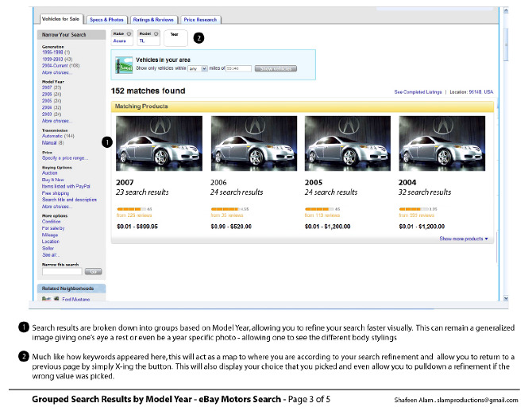Remove the Make refinement with its X icon
This screenshot has height=411, width=532.
point(129,33)
